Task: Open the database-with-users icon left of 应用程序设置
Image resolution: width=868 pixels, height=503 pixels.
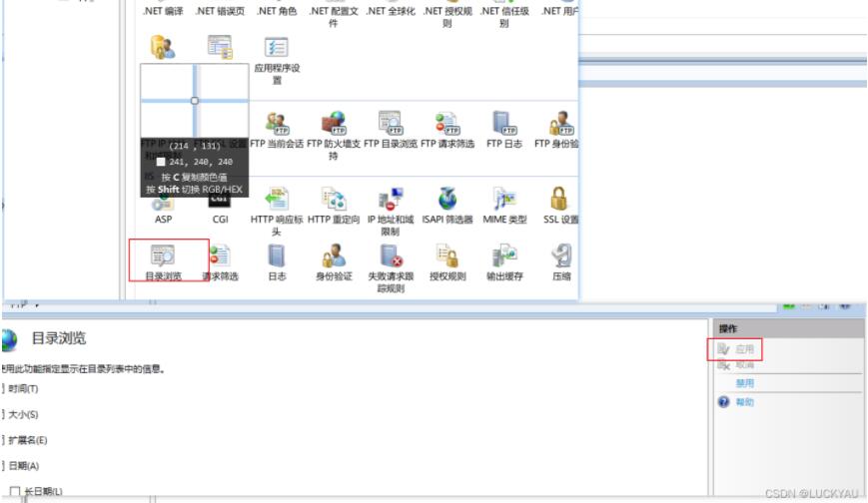Action: [162, 48]
